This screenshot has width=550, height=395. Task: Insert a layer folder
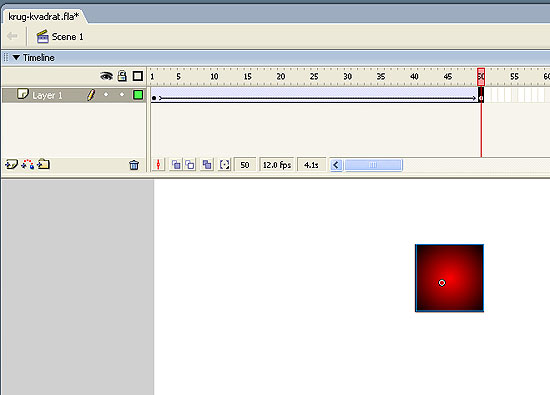tap(43, 164)
